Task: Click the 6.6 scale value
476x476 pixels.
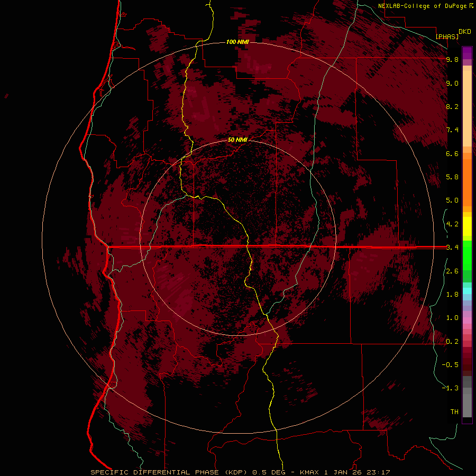Action: tap(452, 153)
